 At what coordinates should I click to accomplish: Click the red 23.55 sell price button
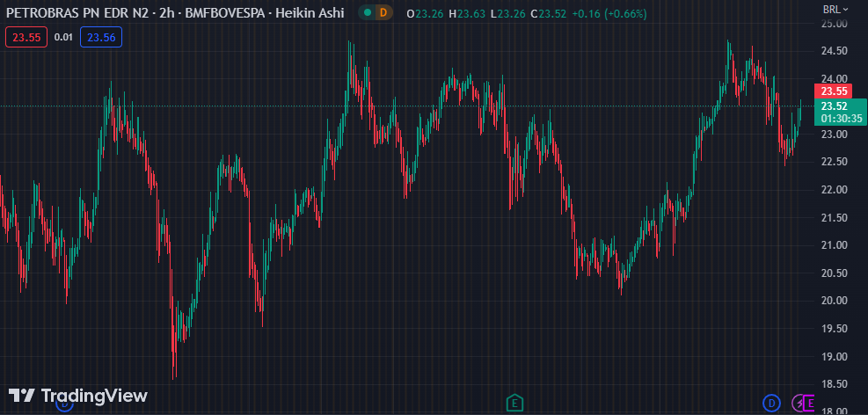click(x=26, y=38)
